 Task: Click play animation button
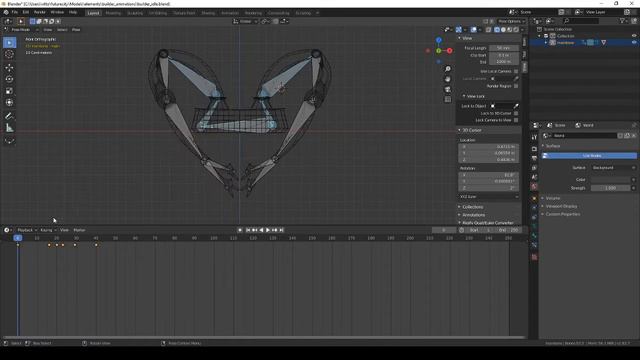click(268, 230)
